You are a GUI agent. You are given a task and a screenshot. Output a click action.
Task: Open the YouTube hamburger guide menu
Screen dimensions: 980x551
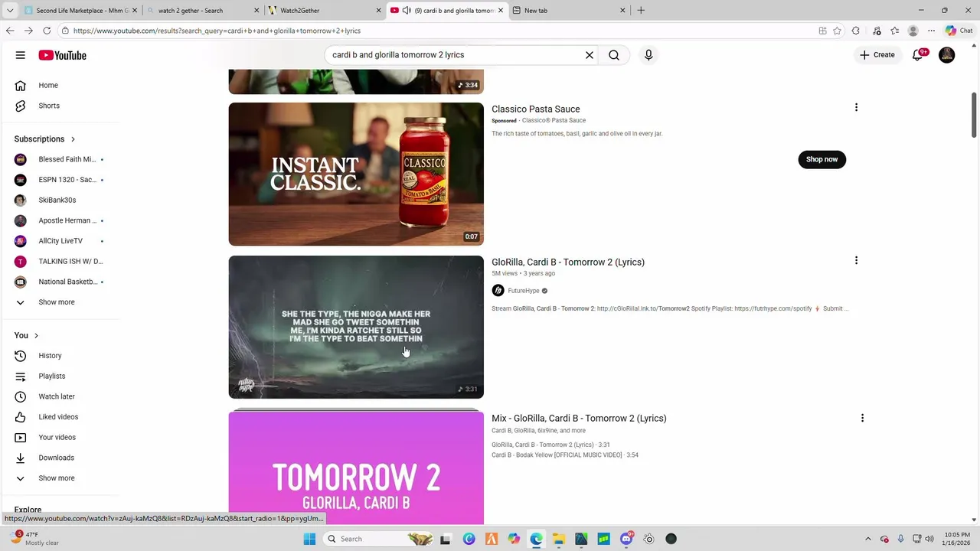(x=21, y=55)
